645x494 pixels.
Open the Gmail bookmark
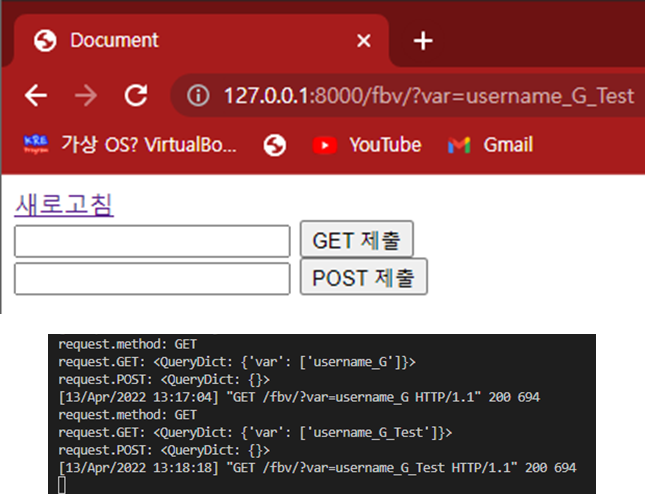pyautogui.click(x=490, y=145)
